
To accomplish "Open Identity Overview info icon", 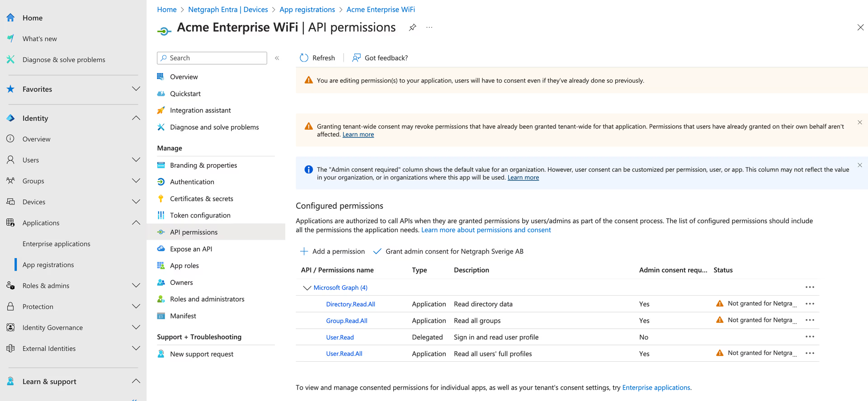I will (x=10, y=139).
